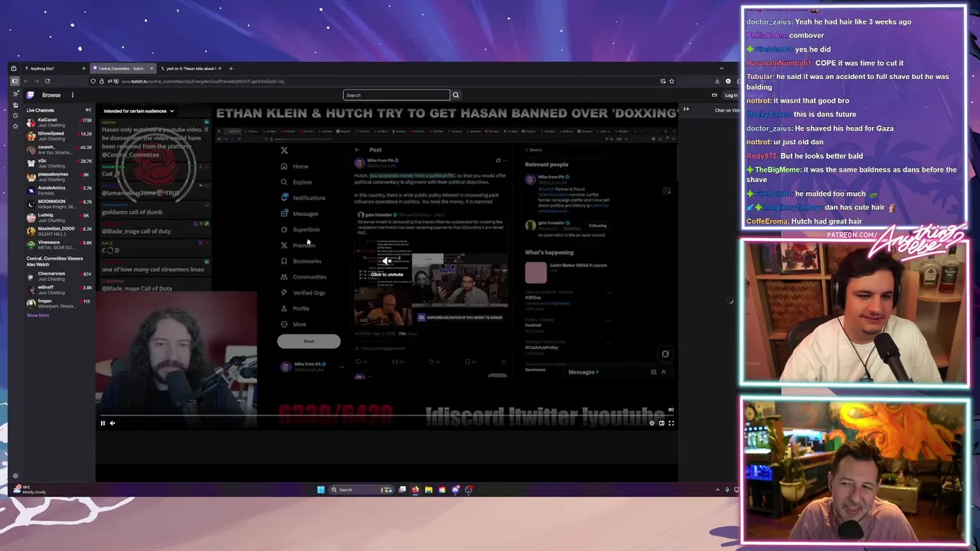Click the Twitch search magnifier button

pyautogui.click(x=456, y=95)
